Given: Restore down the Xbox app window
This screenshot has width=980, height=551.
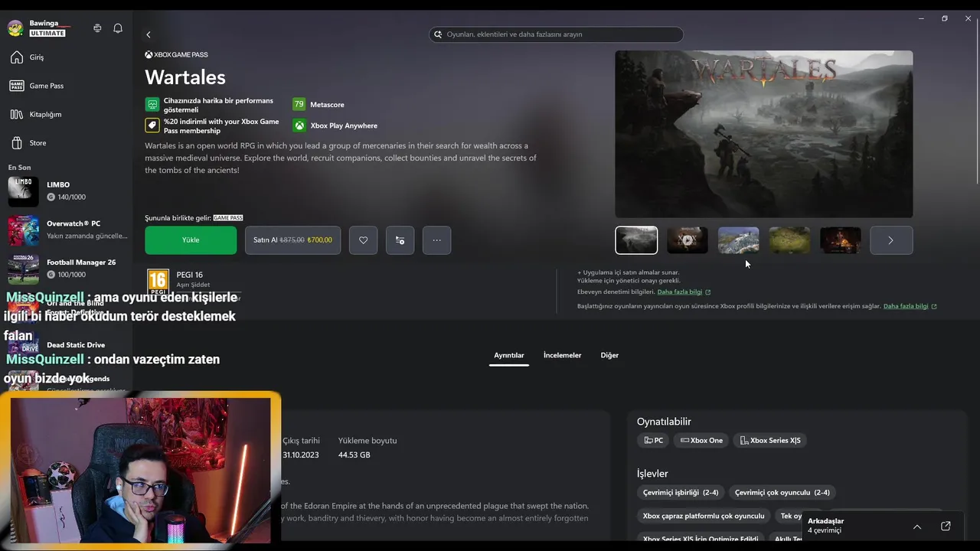Looking at the screenshot, I should [945, 18].
